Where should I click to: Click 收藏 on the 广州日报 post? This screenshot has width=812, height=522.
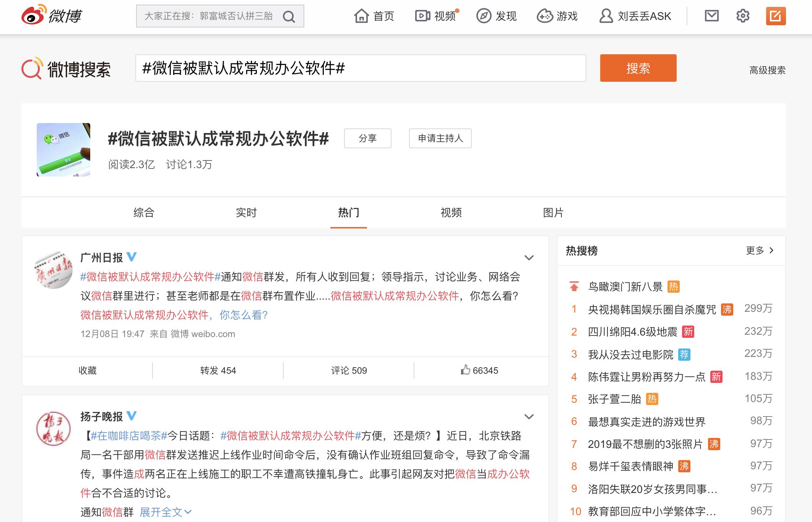[x=88, y=370]
